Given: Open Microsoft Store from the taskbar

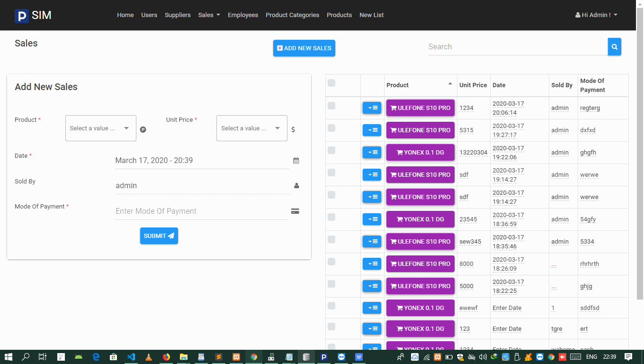Looking at the screenshot, I should click(x=114, y=357).
